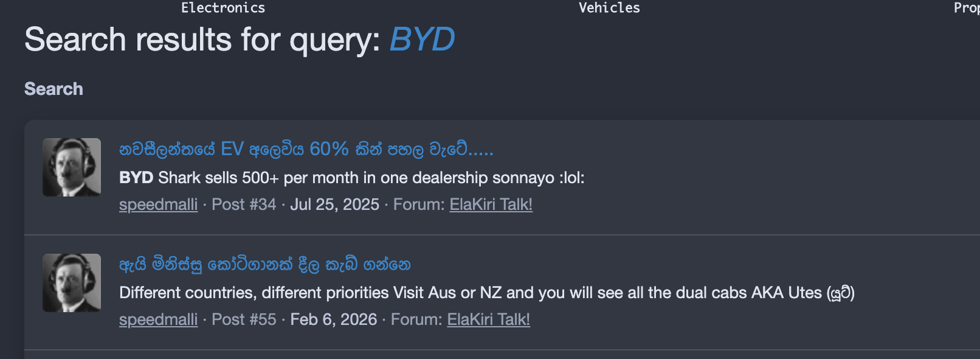This screenshot has width=980, height=359.
Task: Click the BYD Shark sells 500+ snippet
Action: coord(351,178)
